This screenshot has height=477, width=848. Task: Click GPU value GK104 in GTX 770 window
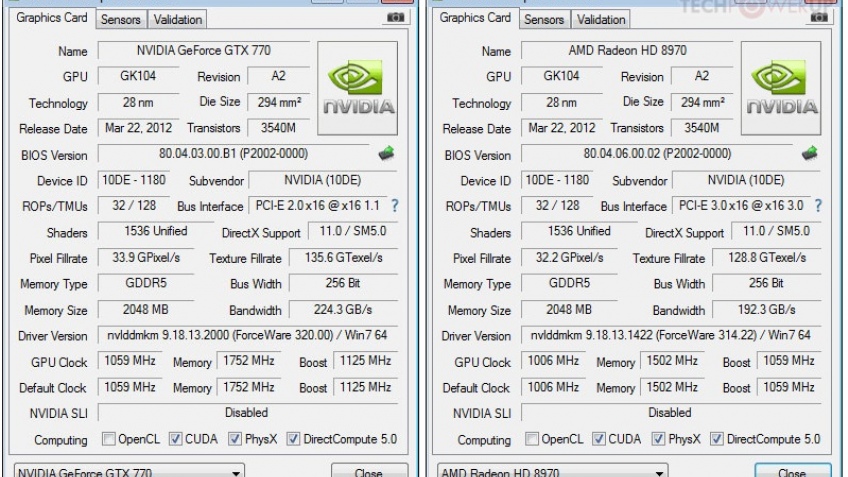(x=138, y=76)
